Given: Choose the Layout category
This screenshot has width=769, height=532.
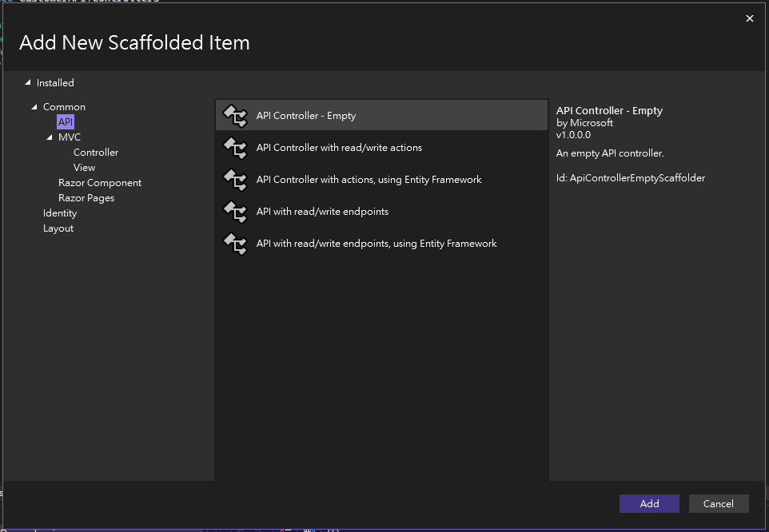Looking at the screenshot, I should [x=58, y=228].
